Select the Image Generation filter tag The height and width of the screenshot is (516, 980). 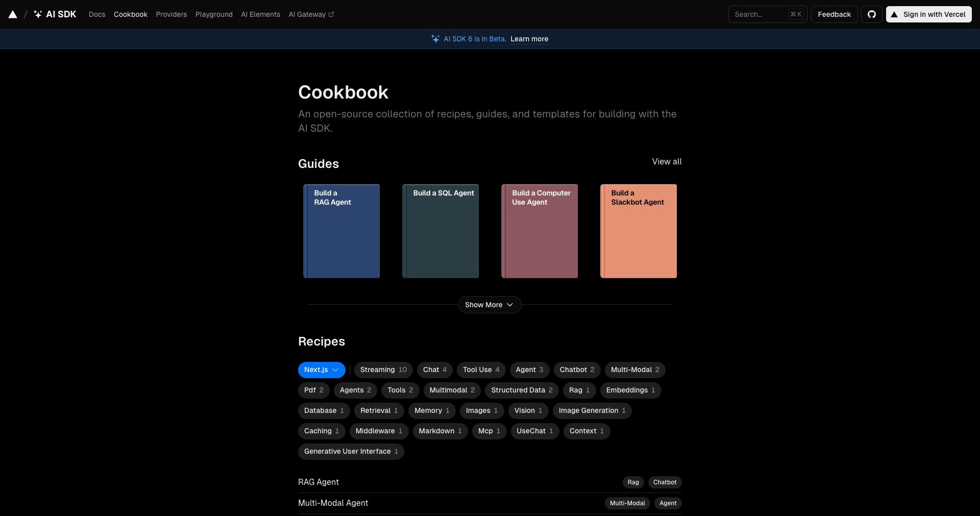click(x=592, y=411)
